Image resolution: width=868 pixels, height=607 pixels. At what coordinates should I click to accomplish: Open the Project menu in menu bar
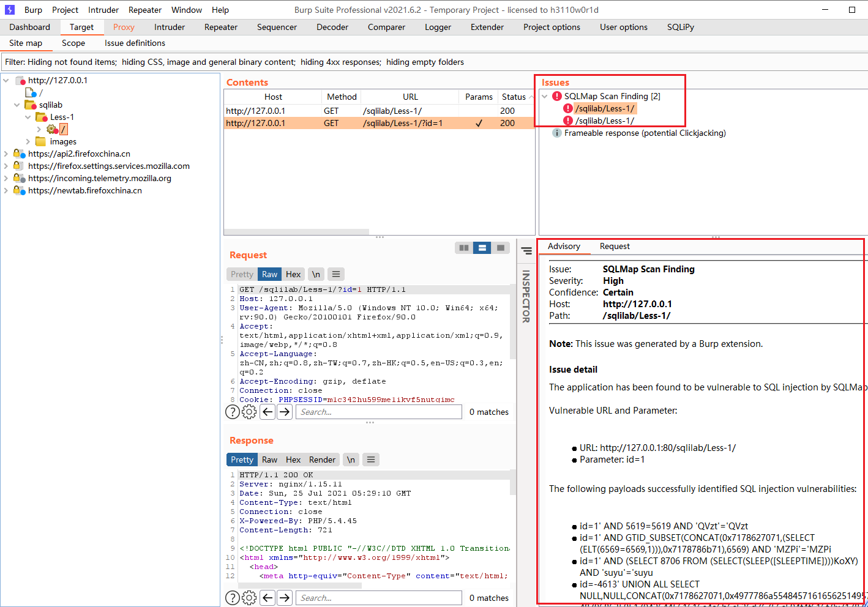tap(65, 10)
